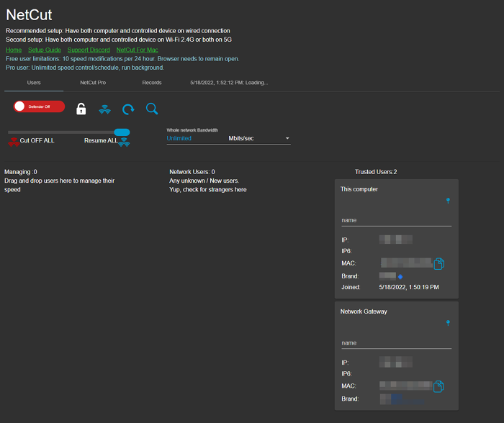Click the unlock padlock icon
Screen dimensions: 504x423
(81, 109)
